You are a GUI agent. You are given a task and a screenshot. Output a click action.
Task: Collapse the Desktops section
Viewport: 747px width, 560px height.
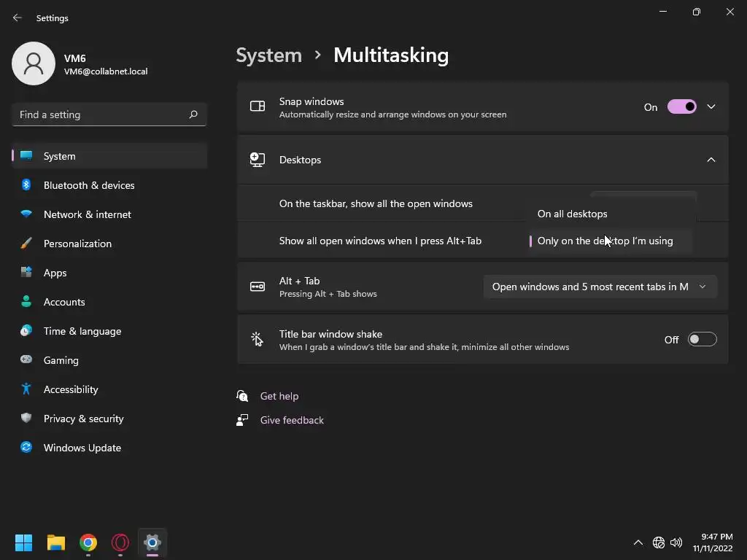click(x=711, y=160)
